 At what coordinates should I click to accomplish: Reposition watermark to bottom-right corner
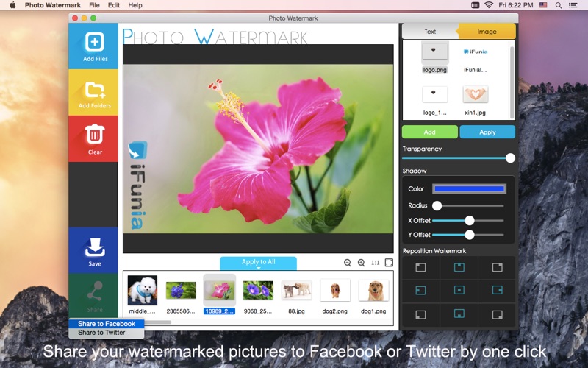498,315
